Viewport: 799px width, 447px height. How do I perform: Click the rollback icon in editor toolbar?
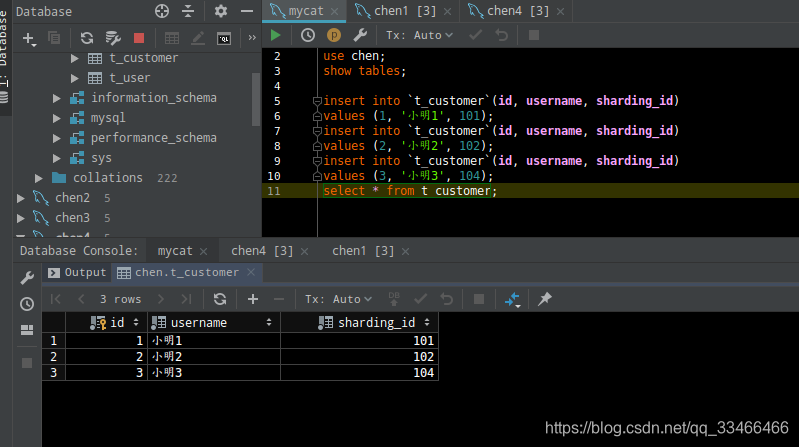pos(501,35)
